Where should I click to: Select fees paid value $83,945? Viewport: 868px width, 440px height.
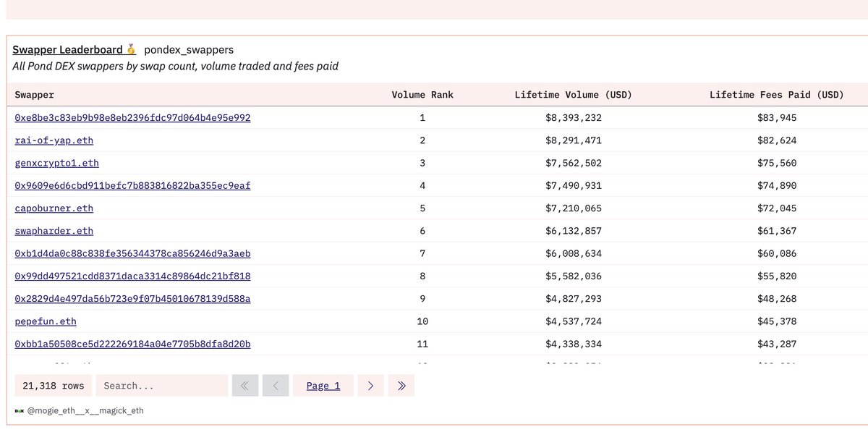coord(777,117)
